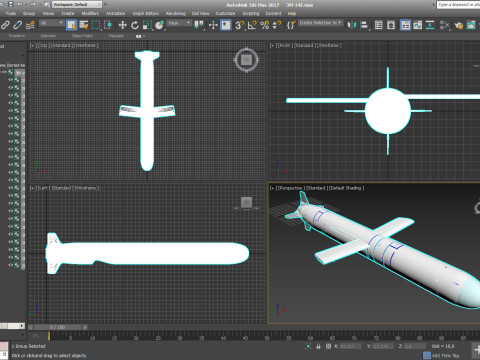Expand the Undo history dropdown arrow
Screen dimensions: 480x360
click(x=26, y=5)
